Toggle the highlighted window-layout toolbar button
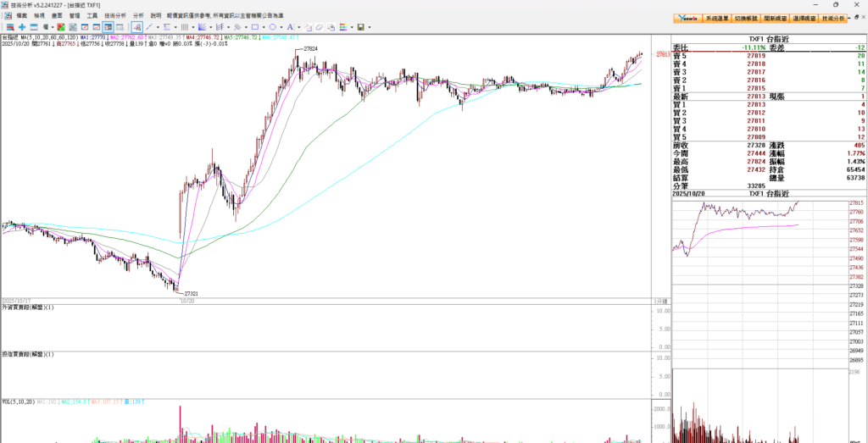The width and height of the screenshot is (868, 443). tap(108, 27)
